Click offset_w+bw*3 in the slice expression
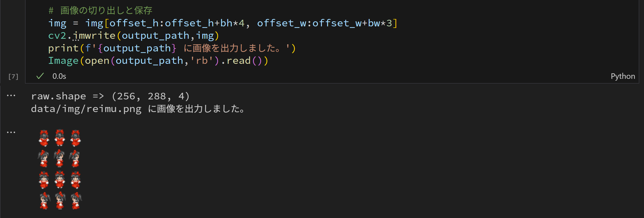644x218 pixels. pos(352,23)
